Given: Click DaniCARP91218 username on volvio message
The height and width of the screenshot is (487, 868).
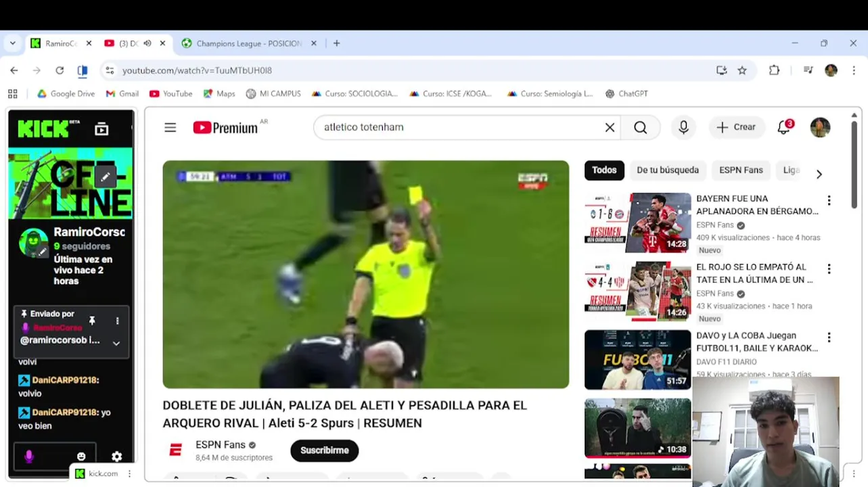Looking at the screenshot, I should coord(64,380).
